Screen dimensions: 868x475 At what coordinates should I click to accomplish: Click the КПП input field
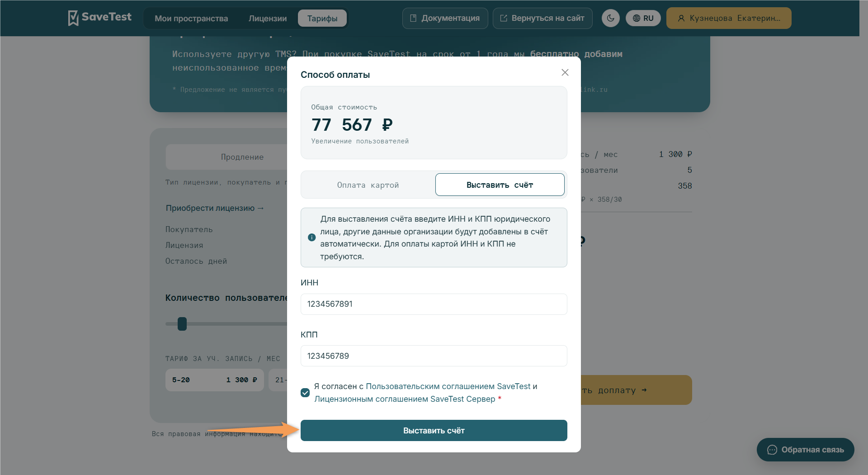pyautogui.click(x=434, y=356)
